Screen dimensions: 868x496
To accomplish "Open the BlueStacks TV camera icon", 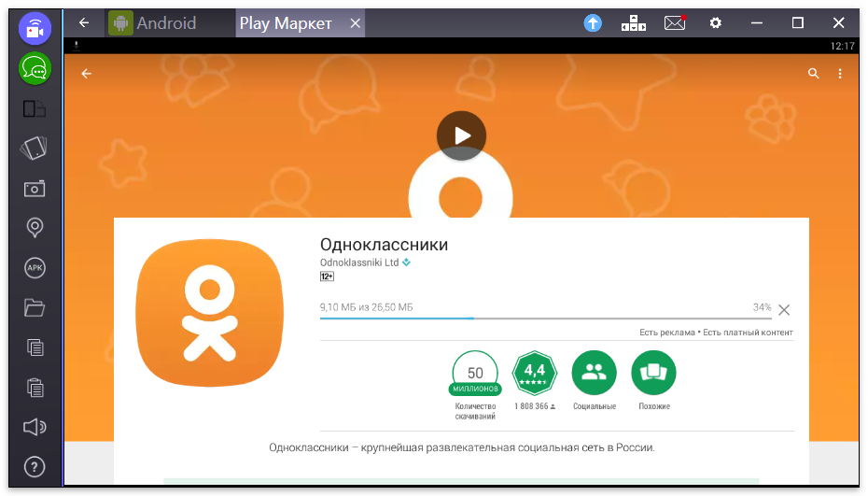I will 35,28.
